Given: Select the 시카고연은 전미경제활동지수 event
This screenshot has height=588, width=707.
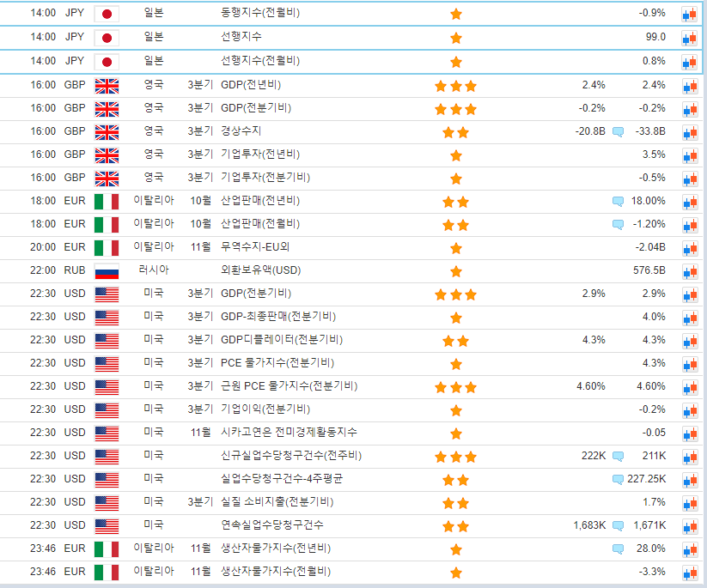Looking at the screenshot, I should coord(289,432).
